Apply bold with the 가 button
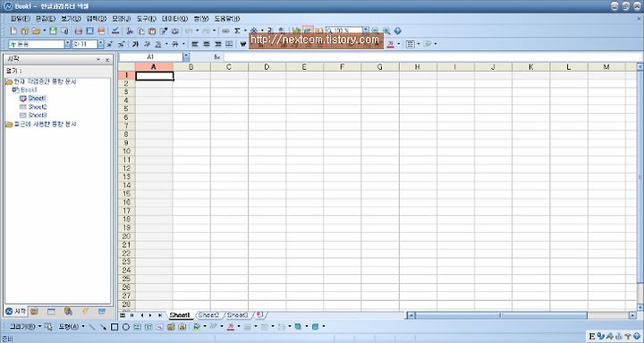Screen dimensions: 644x343 [135, 44]
